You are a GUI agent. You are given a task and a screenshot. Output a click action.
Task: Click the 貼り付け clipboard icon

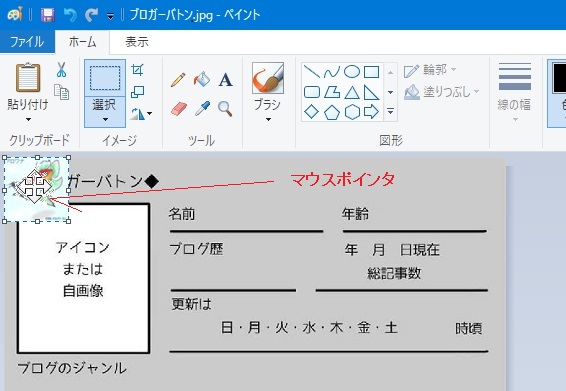[x=28, y=77]
